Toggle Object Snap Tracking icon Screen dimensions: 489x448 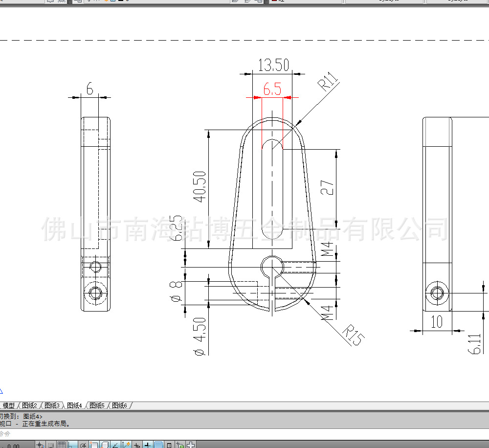115,445
